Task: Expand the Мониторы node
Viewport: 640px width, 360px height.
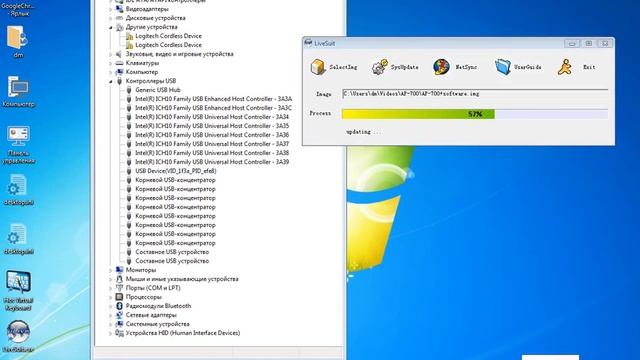Action: [111, 270]
